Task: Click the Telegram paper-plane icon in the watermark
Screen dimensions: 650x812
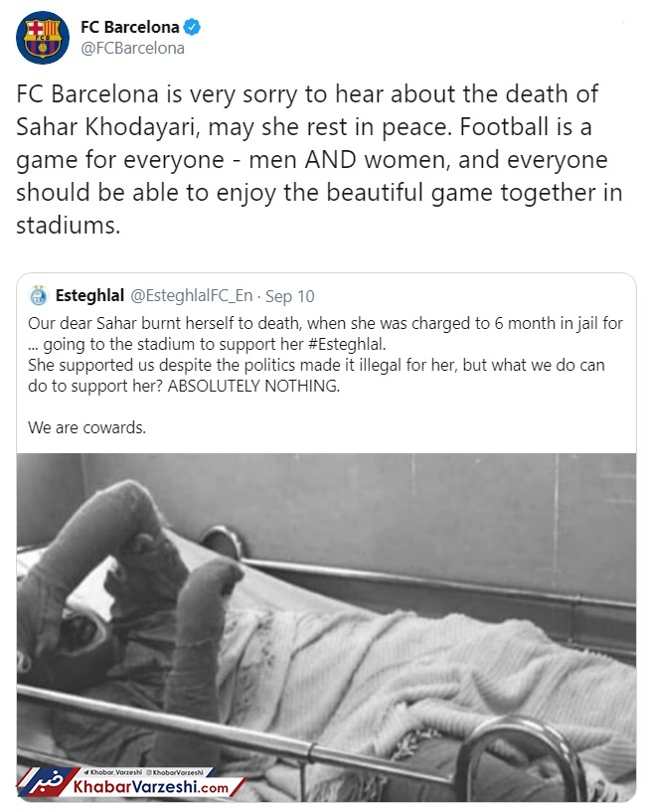Action: click(x=87, y=772)
